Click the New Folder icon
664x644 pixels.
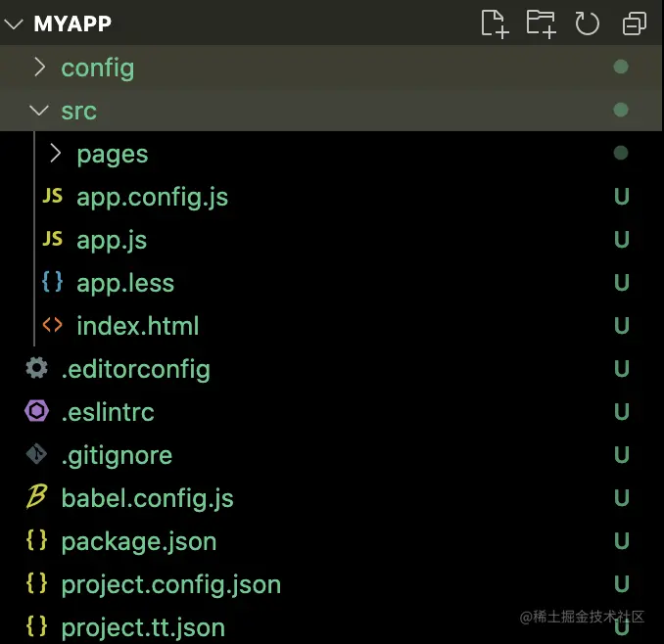pos(541,23)
